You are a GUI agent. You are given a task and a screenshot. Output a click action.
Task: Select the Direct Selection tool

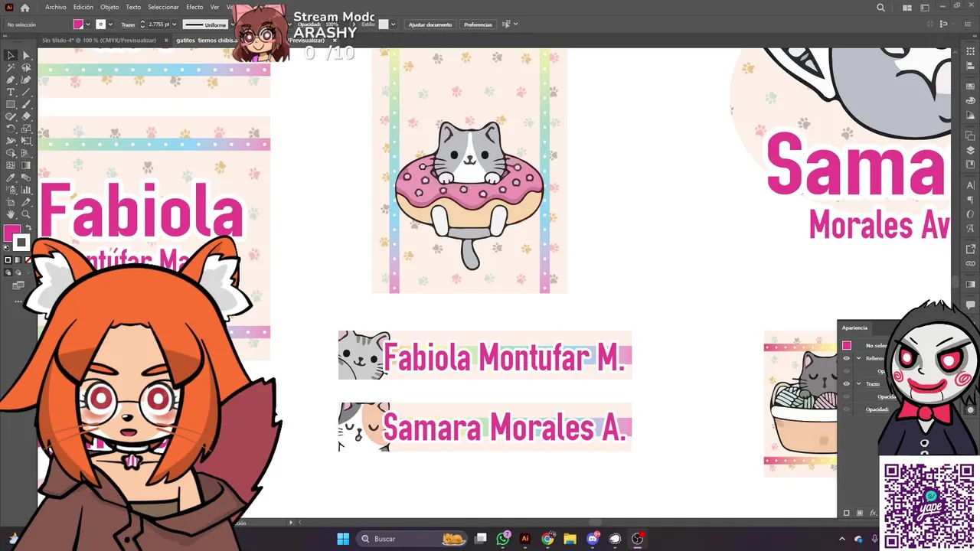pyautogui.click(x=26, y=55)
